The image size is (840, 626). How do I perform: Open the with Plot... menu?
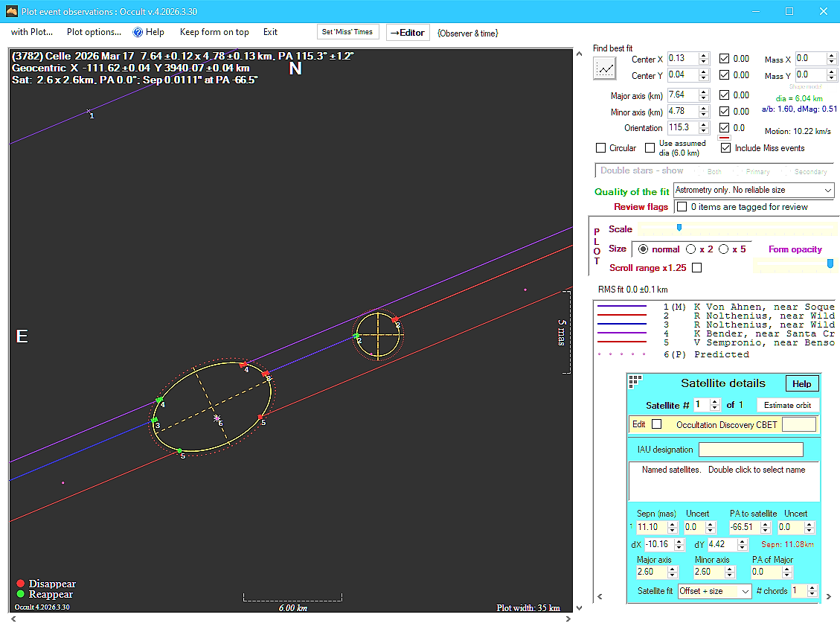click(x=31, y=32)
